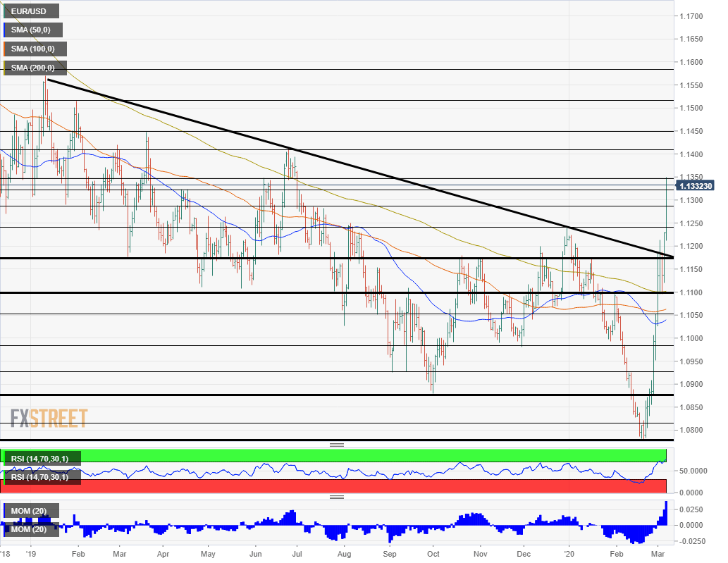Screen dimensions: 728x563
Task: Select the '20 label on the time axis
Action: 569,555
